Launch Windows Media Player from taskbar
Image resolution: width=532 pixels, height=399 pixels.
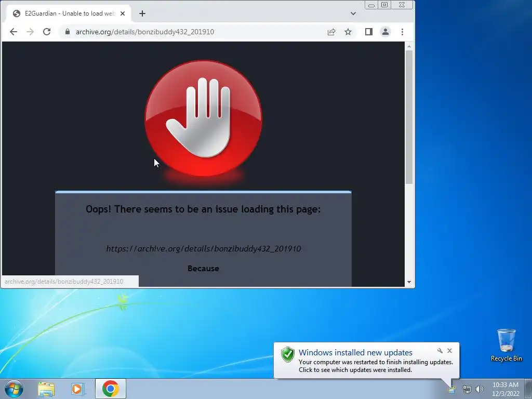pyautogui.click(x=77, y=389)
